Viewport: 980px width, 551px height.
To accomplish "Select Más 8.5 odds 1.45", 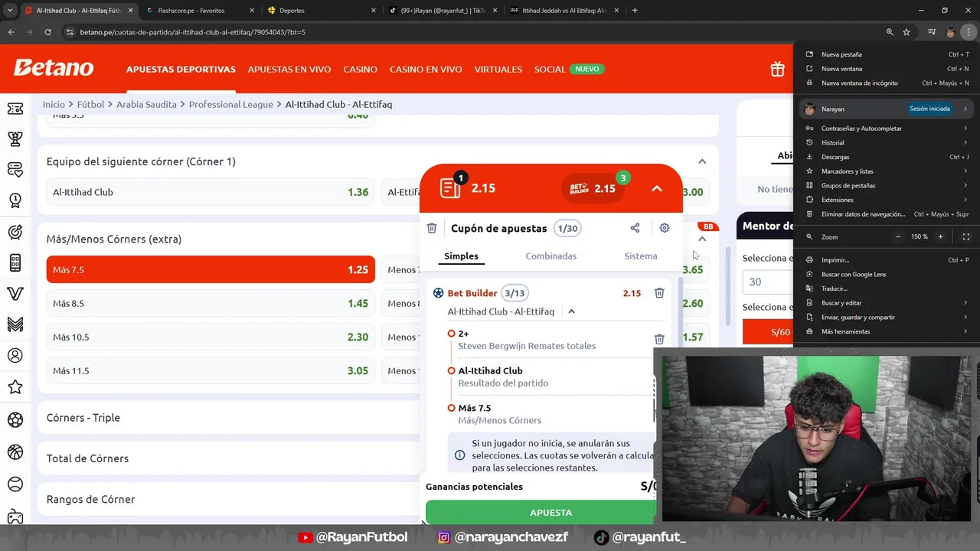I will [x=211, y=303].
